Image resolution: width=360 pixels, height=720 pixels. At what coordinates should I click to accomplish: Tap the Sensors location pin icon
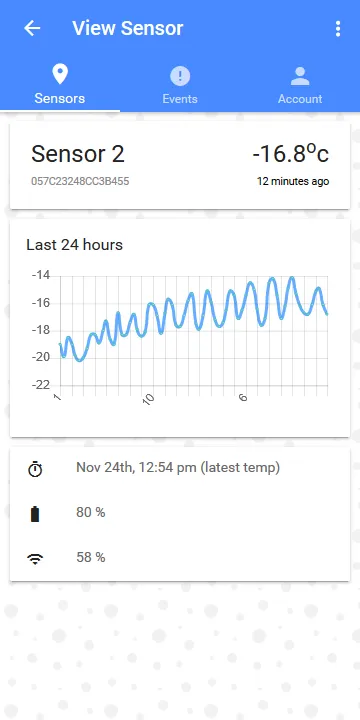(x=60, y=74)
